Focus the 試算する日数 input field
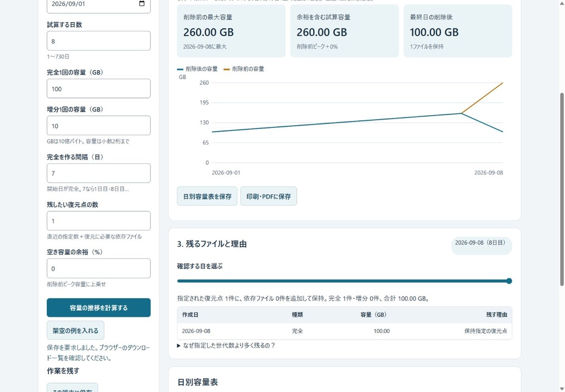The width and height of the screenshot is (565, 392). click(x=99, y=41)
